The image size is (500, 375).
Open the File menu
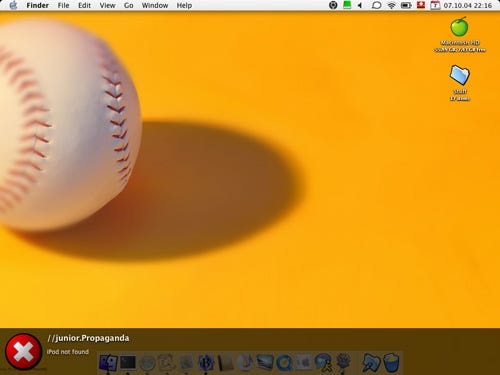coord(63,5)
